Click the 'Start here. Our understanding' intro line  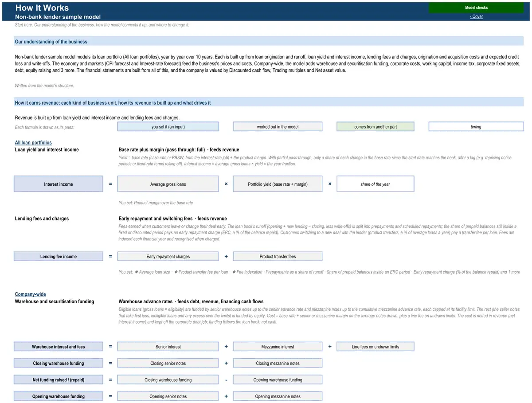102,25
